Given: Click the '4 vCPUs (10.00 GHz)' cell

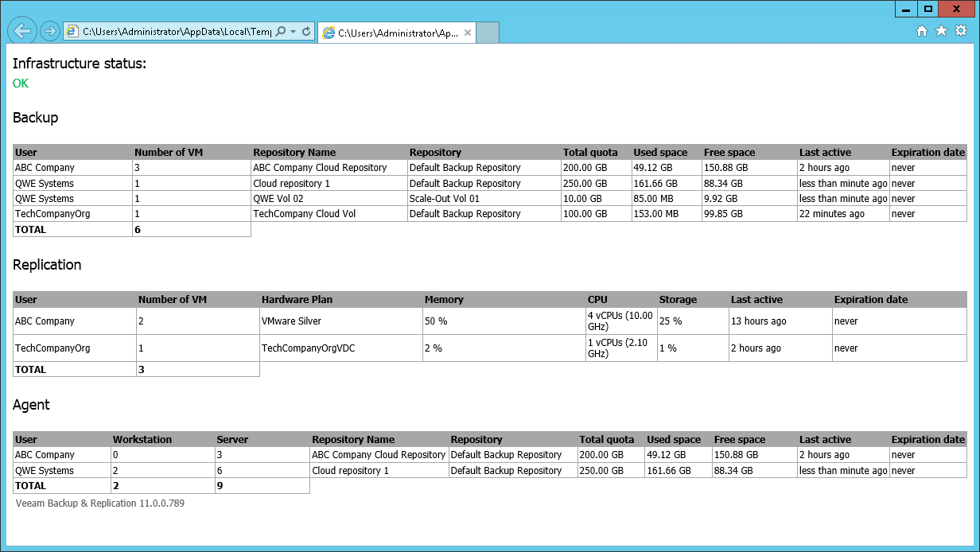Looking at the screenshot, I should click(x=620, y=321).
